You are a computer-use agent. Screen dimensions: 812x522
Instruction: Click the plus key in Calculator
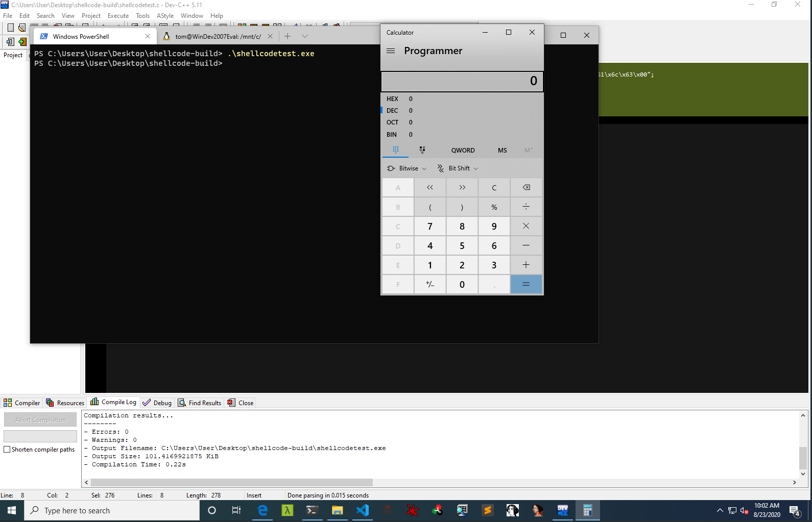pos(526,265)
